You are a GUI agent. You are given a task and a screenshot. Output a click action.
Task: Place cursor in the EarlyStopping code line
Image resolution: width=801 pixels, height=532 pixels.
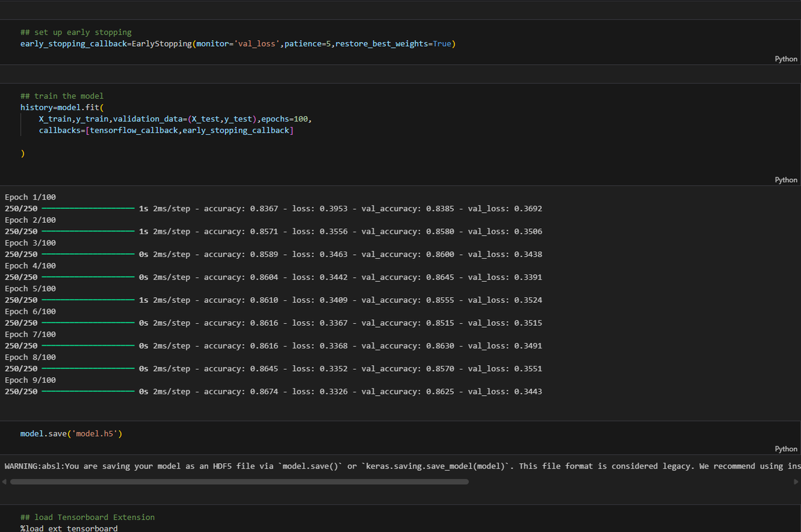click(x=238, y=43)
